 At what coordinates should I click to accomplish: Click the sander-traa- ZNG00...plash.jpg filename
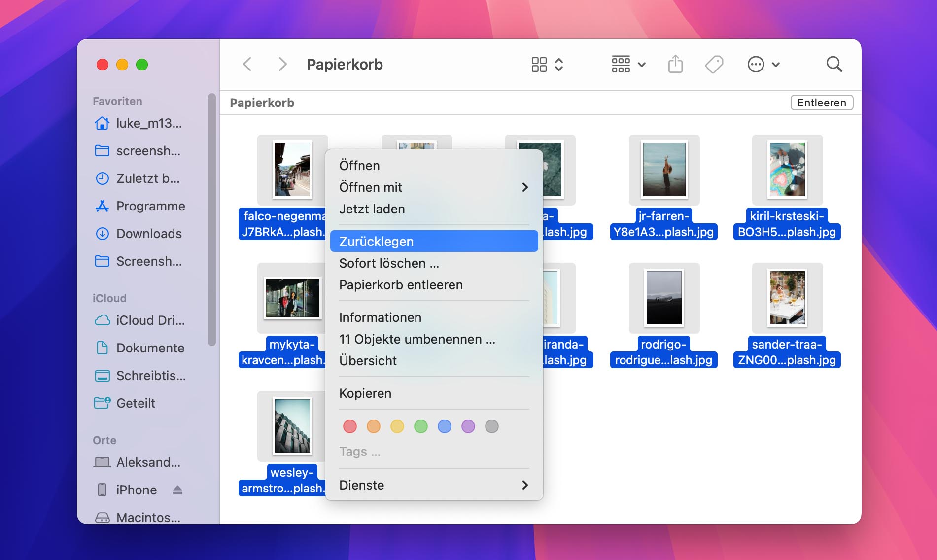(x=787, y=352)
